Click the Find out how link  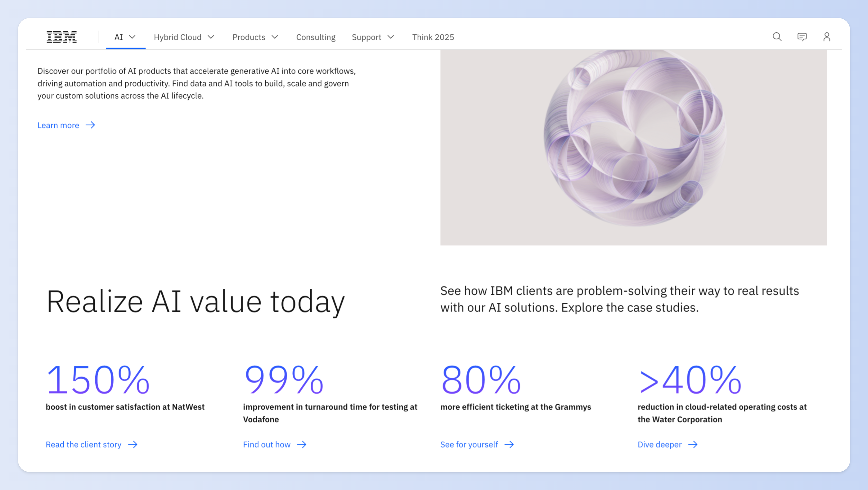(x=266, y=444)
